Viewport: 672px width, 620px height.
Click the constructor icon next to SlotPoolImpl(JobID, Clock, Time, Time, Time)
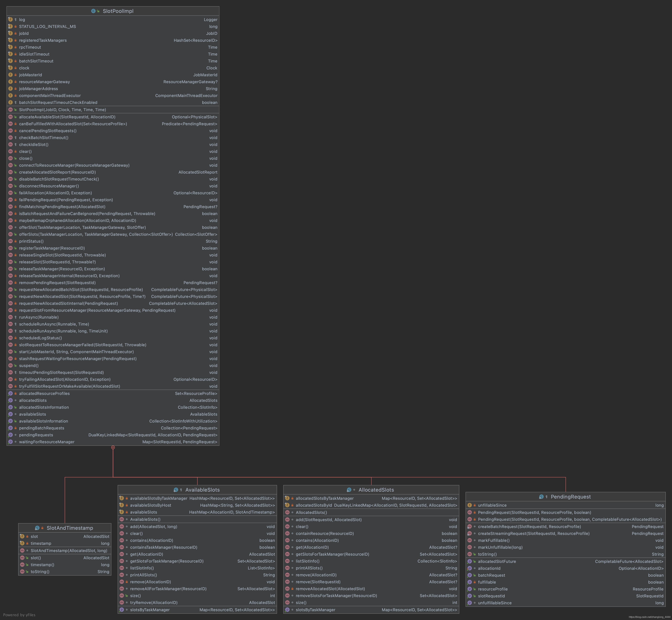click(10, 110)
